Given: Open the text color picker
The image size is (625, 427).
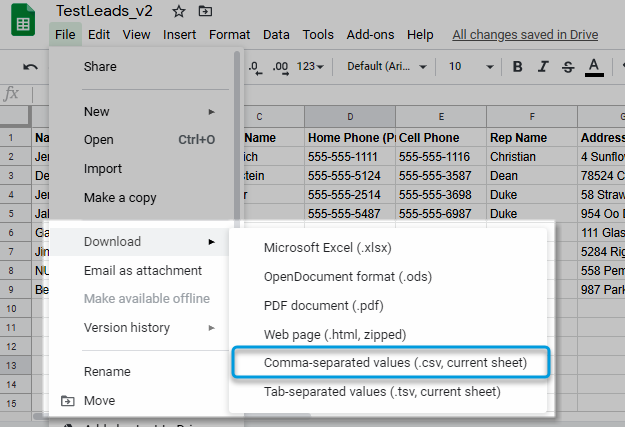Looking at the screenshot, I should click(594, 67).
